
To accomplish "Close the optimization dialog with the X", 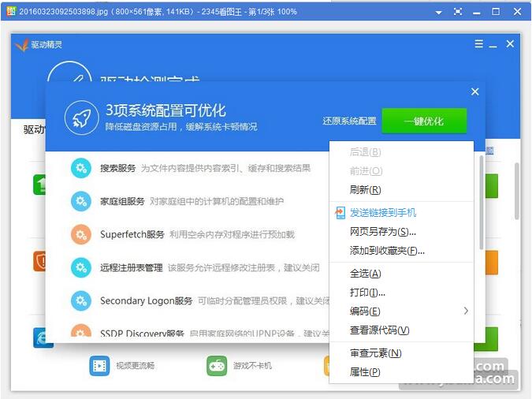I will 475,91.
